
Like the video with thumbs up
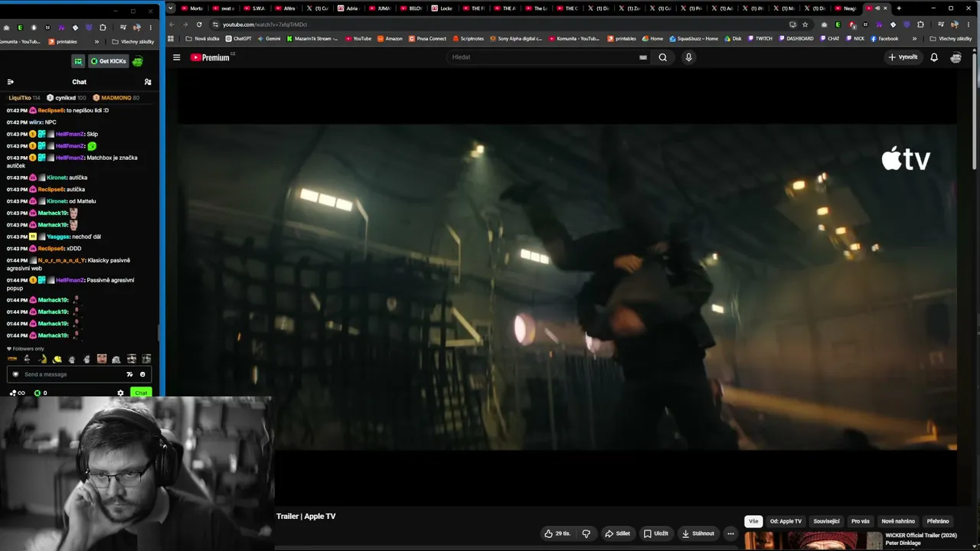click(x=557, y=533)
